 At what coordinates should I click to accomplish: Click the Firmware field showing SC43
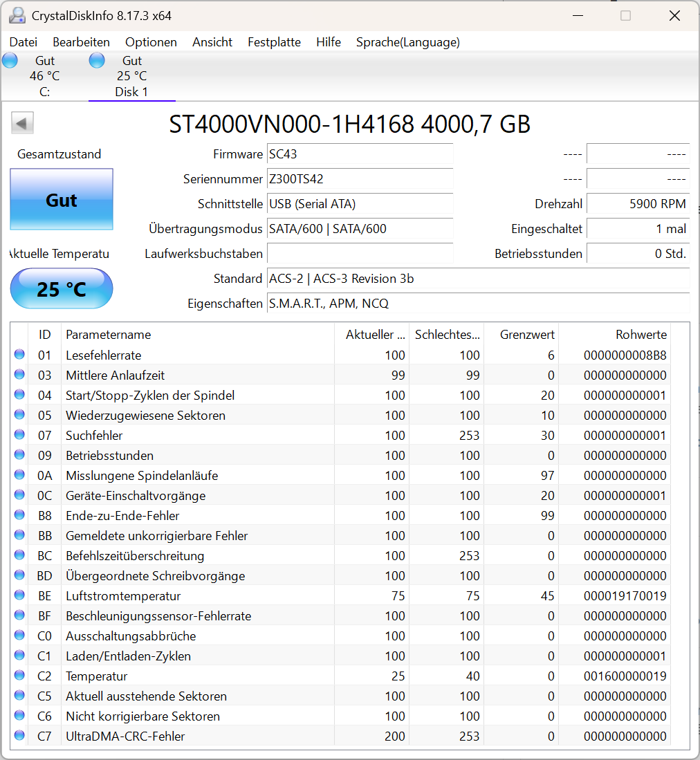pos(360,154)
